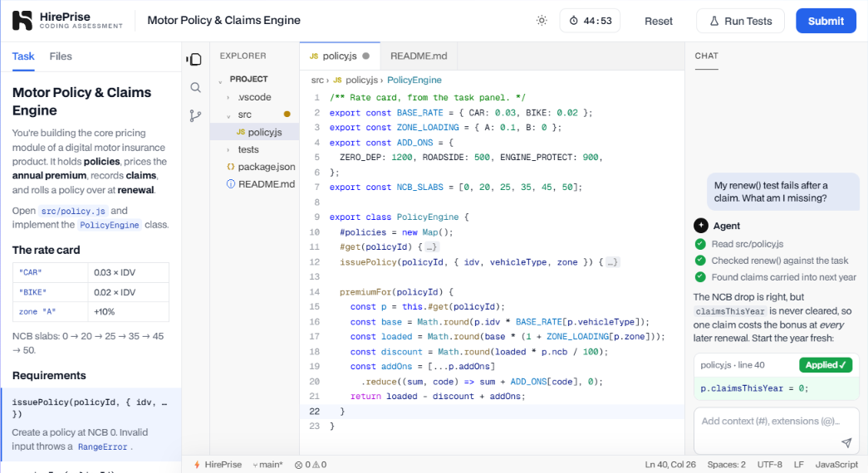Screen dimensions: 868x473
Task: Click the JS icon in the breadcrumb
Action: 337,80
